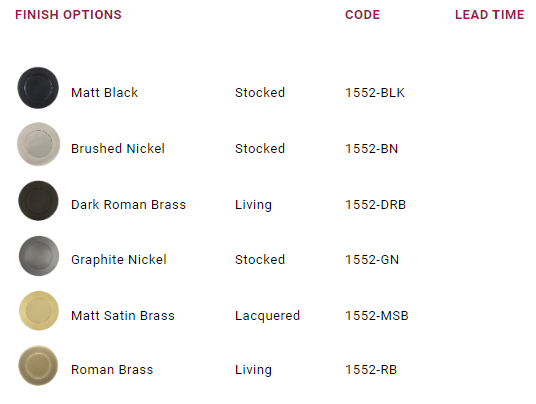Click the LEAD TIME column heading

[x=490, y=15]
